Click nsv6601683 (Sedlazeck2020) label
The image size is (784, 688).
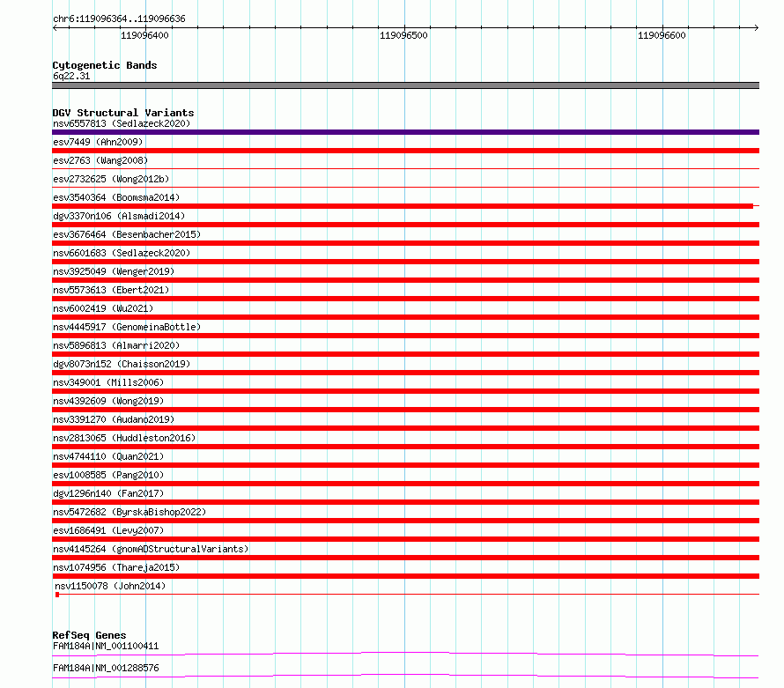click(x=122, y=253)
